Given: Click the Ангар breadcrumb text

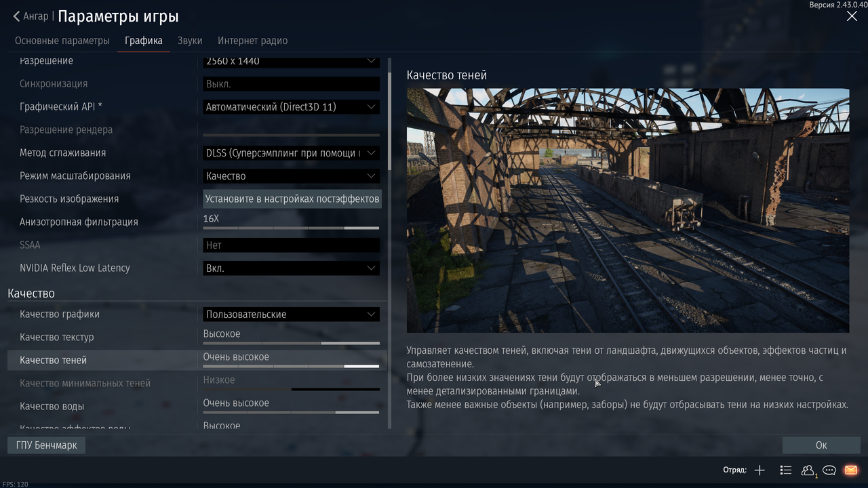Looking at the screenshot, I should click(x=36, y=16).
